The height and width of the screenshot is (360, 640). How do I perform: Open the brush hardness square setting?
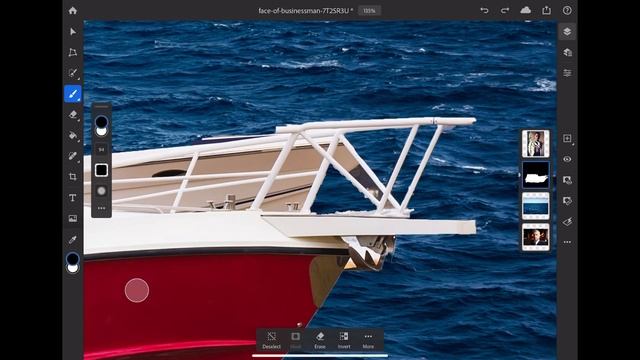tap(101, 170)
